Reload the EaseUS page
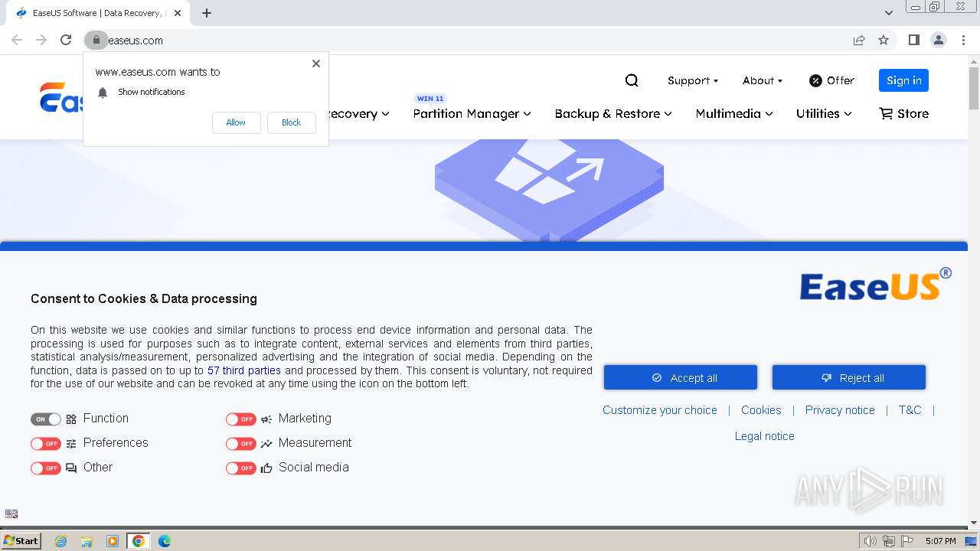This screenshot has height=551, width=980. coord(66,40)
